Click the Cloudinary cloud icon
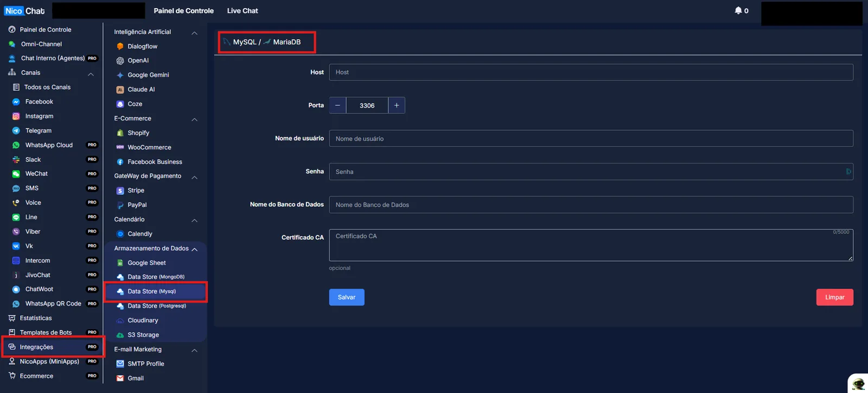This screenshot has height=393, width=868. (x=120, y=321)
